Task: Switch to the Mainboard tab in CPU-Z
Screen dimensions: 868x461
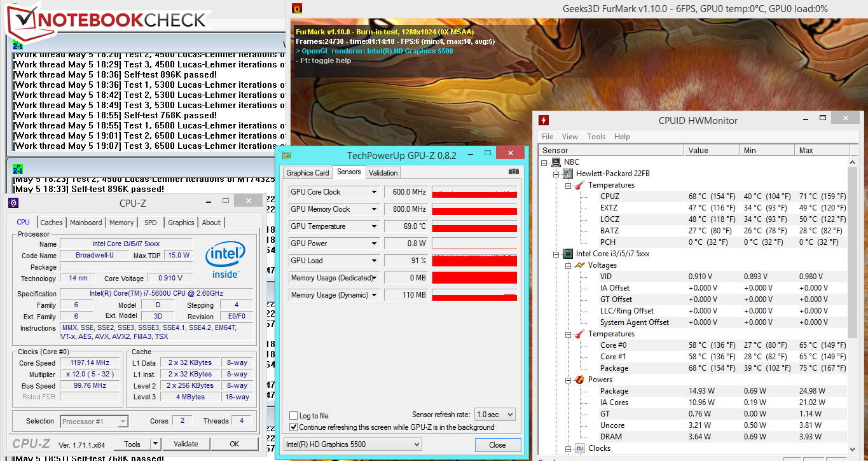Action: pos(86,223)
